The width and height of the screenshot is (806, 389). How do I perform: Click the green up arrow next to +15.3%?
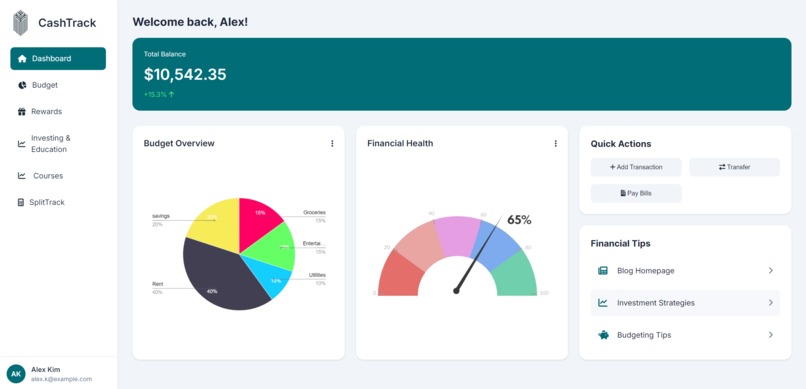click(172, 95)
